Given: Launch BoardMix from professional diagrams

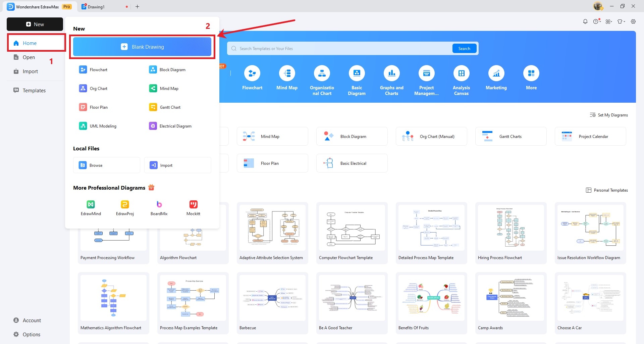Looking at the screenshot, I should (159, 208).
